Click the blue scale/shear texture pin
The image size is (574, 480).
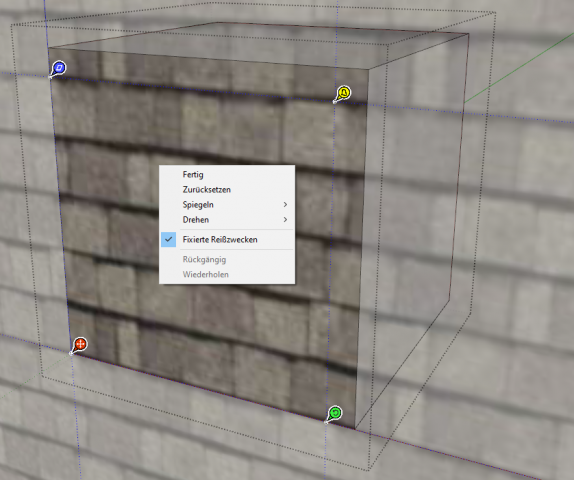coord(59,68)
